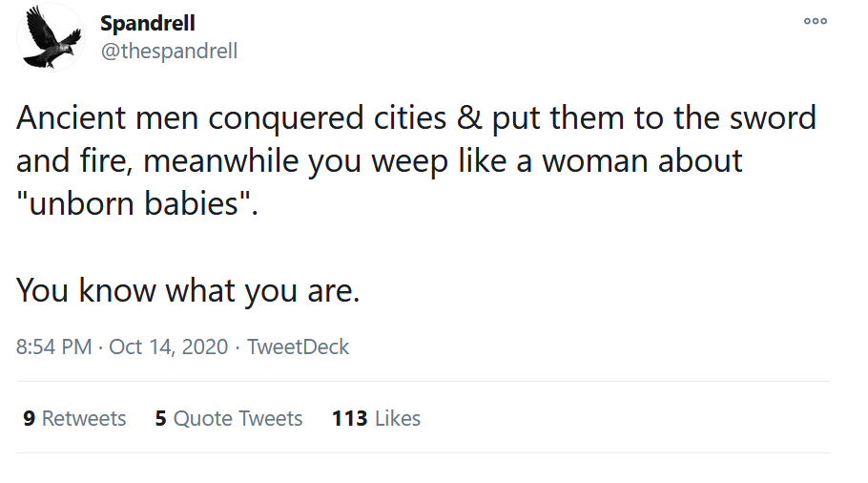Select the "Likes" label text
Screen dimensions: 868x483
pos(398,418)
